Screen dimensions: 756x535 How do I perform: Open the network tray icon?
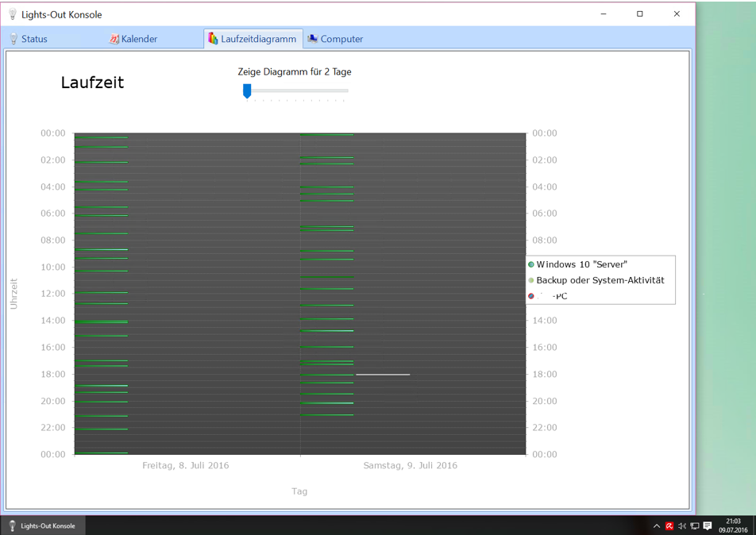pyautogui.click(x=695, y=526)
